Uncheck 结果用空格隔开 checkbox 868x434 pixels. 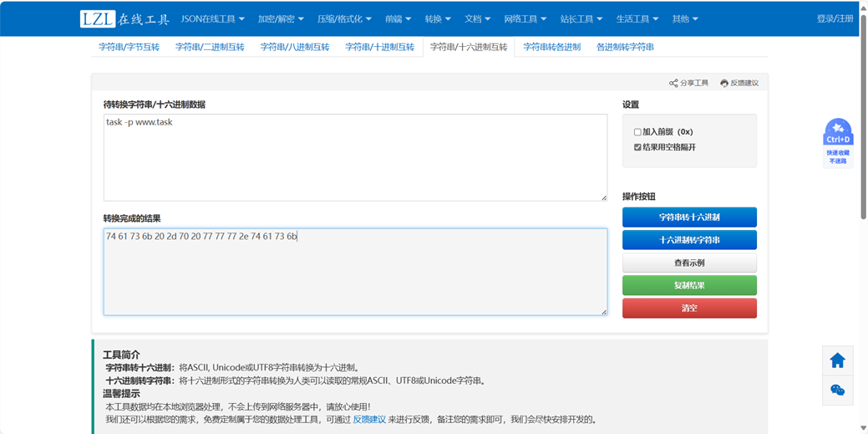(x=637, y=147)
